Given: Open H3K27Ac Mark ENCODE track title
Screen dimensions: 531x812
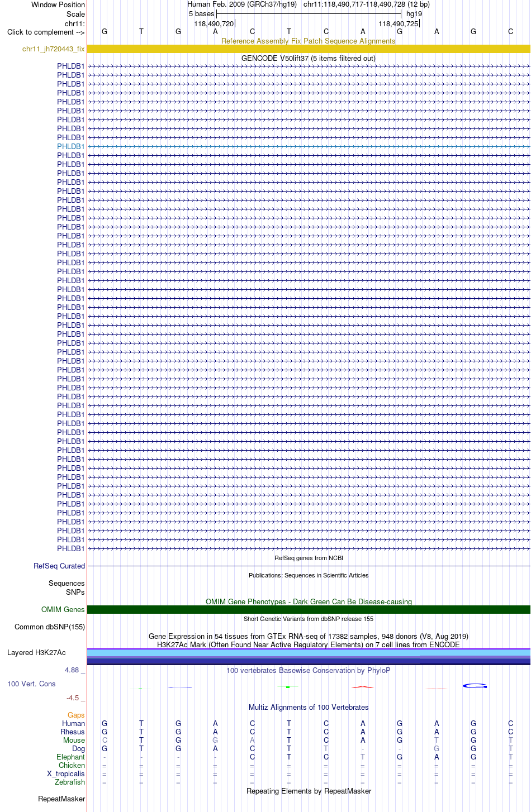Looking at the screenshot, I should (x=309, y=644).
